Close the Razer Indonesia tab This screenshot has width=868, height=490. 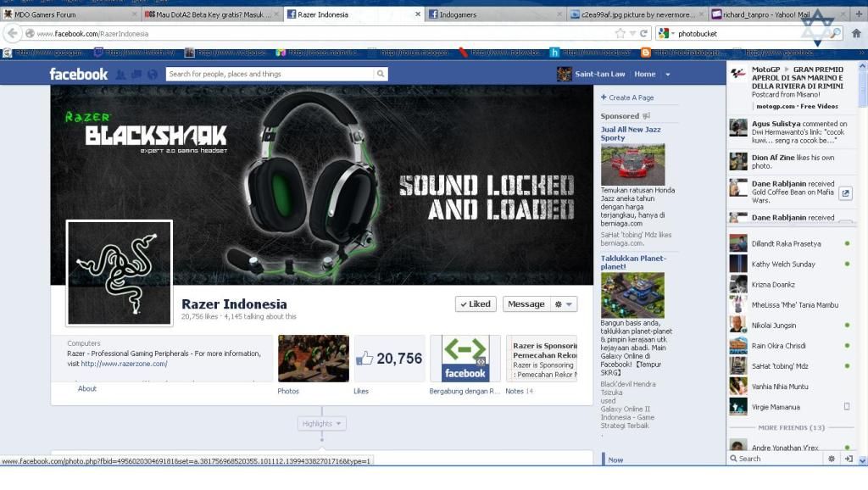(x=417, y=14)
